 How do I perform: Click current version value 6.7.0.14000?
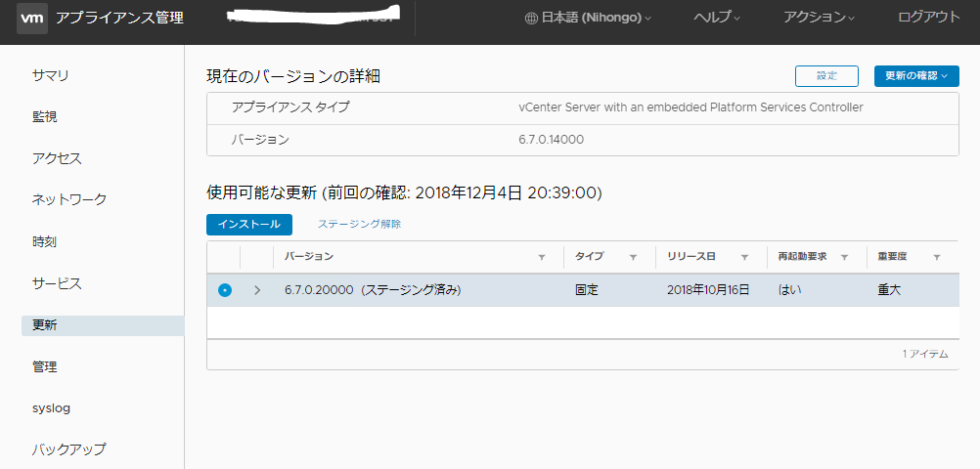coord(552,140)
